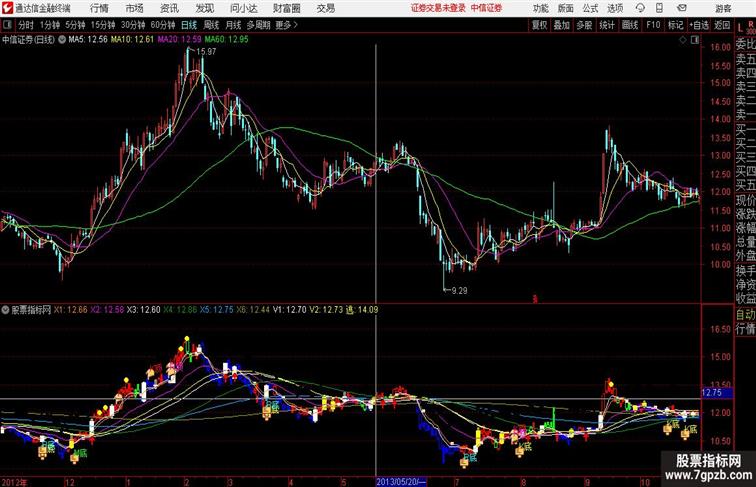Open the 资讯 menu
This screenshot has width=756, height=487.
click(x=169, y=8)
